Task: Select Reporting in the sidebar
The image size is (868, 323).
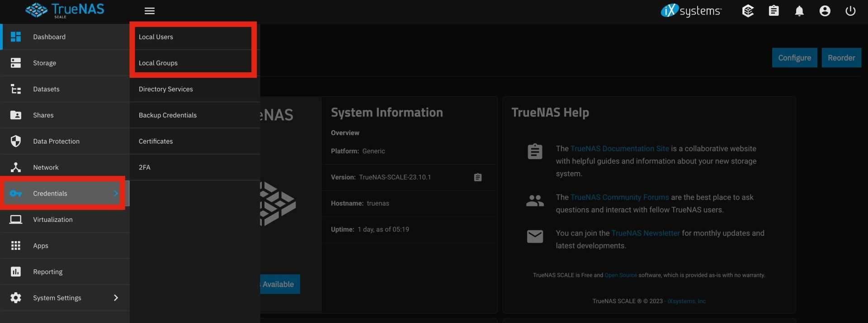Action: tap(65, 272)
